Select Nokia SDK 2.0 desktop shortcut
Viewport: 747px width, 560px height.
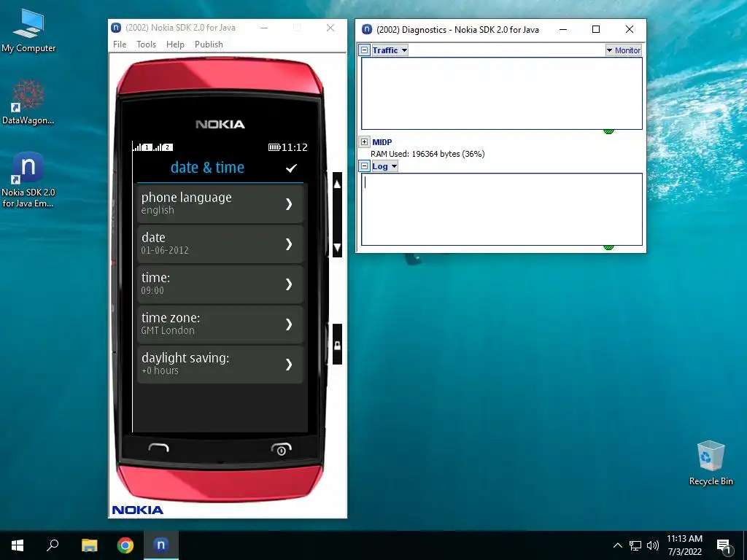pyautogui.click(x=28, y=180)
